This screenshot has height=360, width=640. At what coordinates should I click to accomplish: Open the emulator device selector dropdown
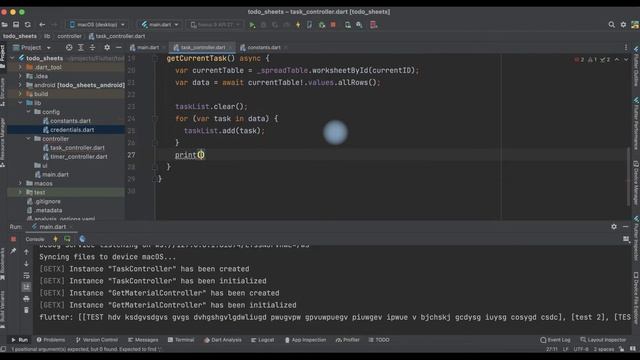(x=215, y=25)
